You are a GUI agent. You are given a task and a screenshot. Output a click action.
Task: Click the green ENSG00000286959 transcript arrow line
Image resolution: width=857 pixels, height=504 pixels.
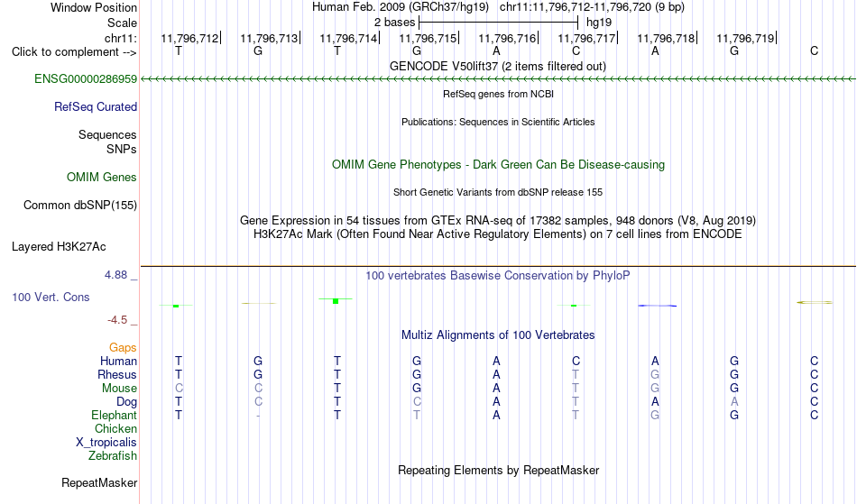coord(498,79)
